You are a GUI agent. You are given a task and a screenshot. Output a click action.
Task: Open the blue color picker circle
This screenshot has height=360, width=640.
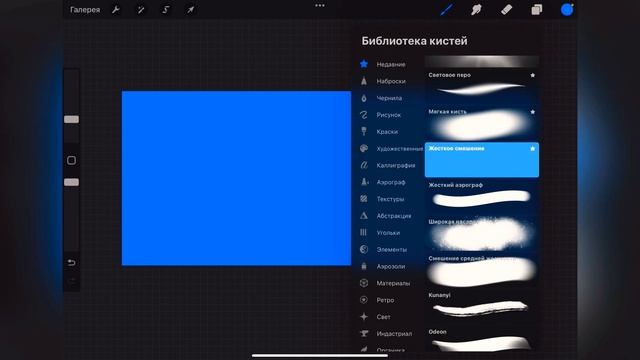tap(567, 9)
